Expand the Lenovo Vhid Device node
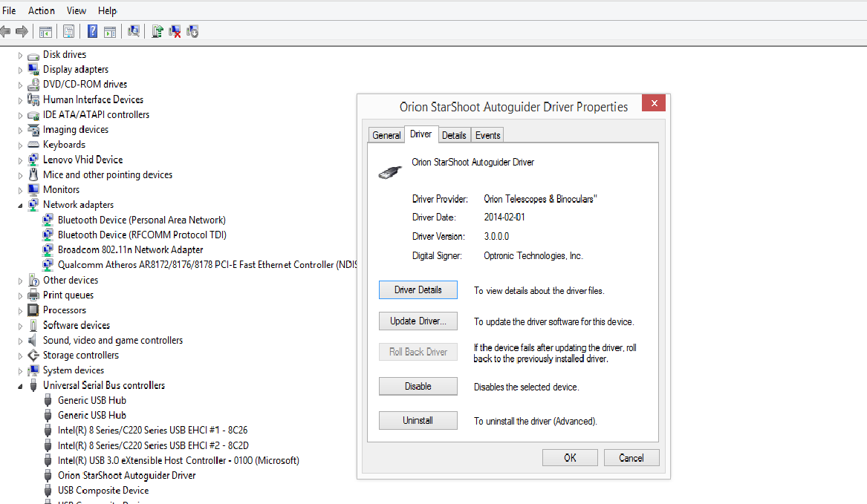Screen dimensions: 867x504 21,161
